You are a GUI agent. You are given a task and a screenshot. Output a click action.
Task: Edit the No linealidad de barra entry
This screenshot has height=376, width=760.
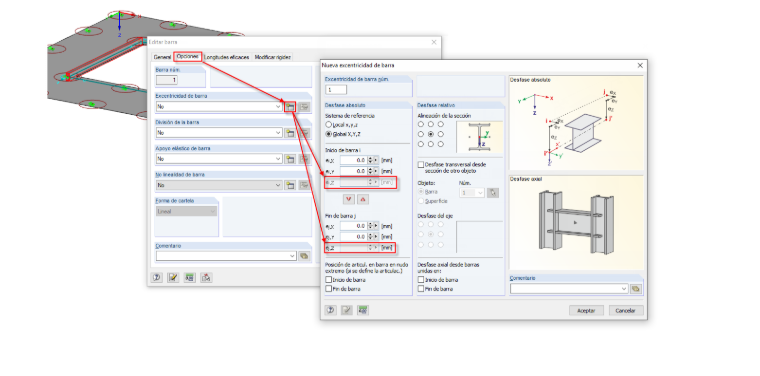tap(304, 185)
